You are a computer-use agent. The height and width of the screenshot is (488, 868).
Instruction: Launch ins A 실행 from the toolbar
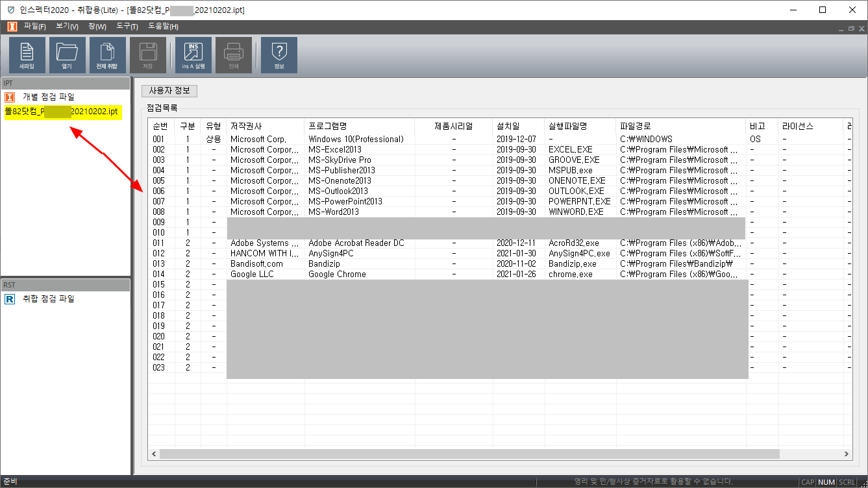tap(193, 55)
